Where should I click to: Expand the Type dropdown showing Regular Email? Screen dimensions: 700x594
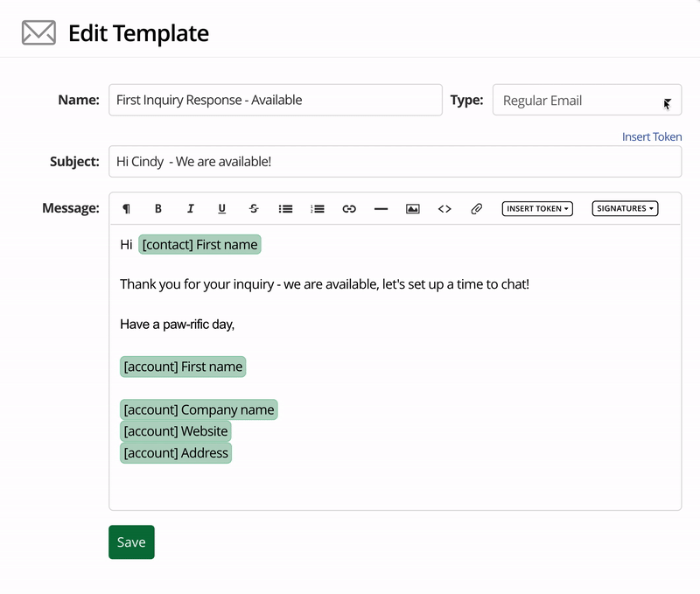(x=586, y=101)
